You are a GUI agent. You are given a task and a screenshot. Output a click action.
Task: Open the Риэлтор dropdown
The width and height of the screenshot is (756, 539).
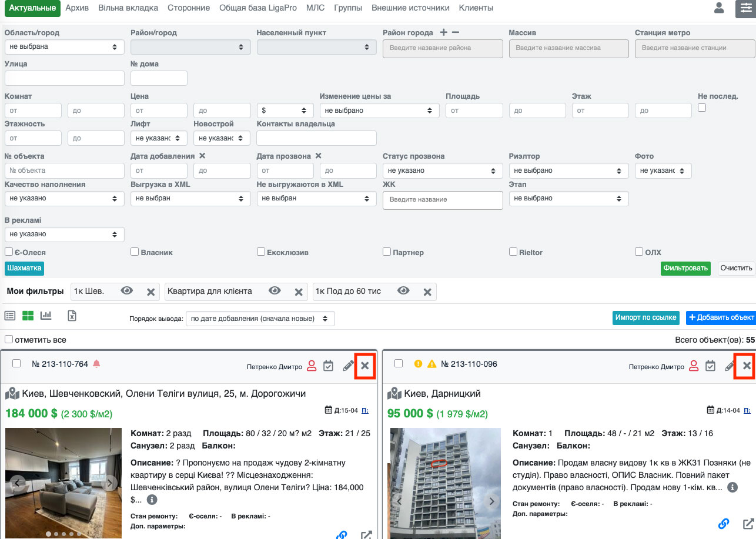pos(568,170)
